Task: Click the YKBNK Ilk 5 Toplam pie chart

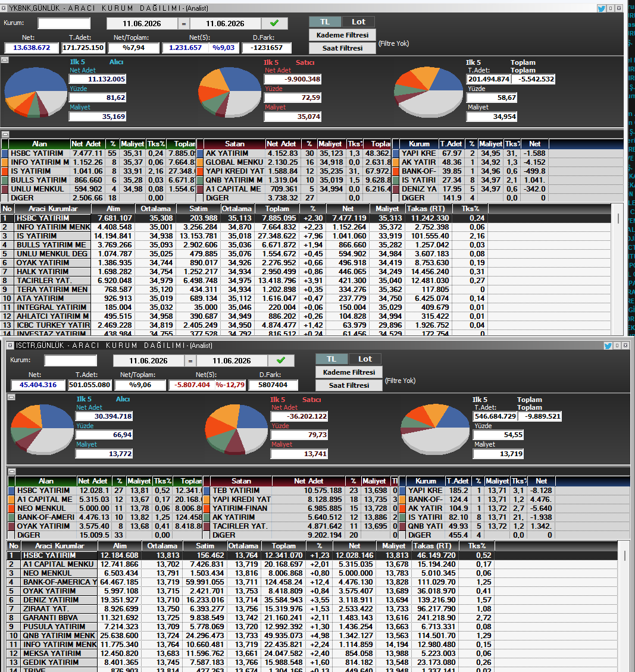Action: (x=428, y=92)
